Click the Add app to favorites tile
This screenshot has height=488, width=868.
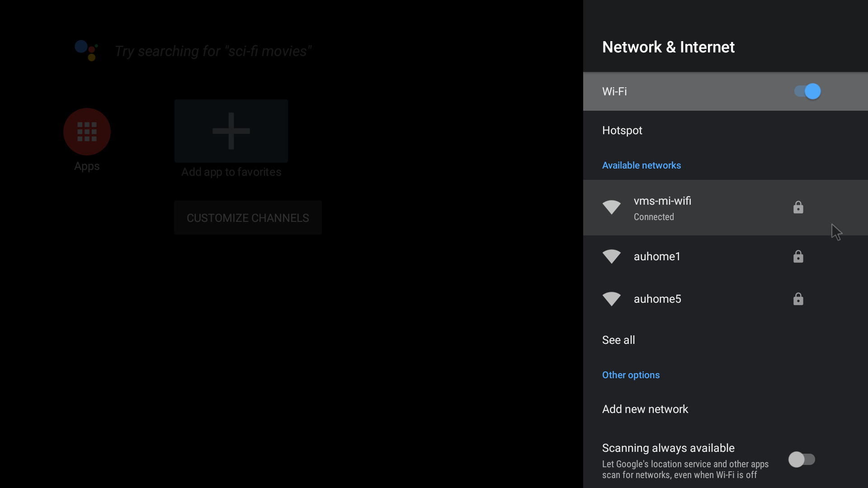pos(231,131)
